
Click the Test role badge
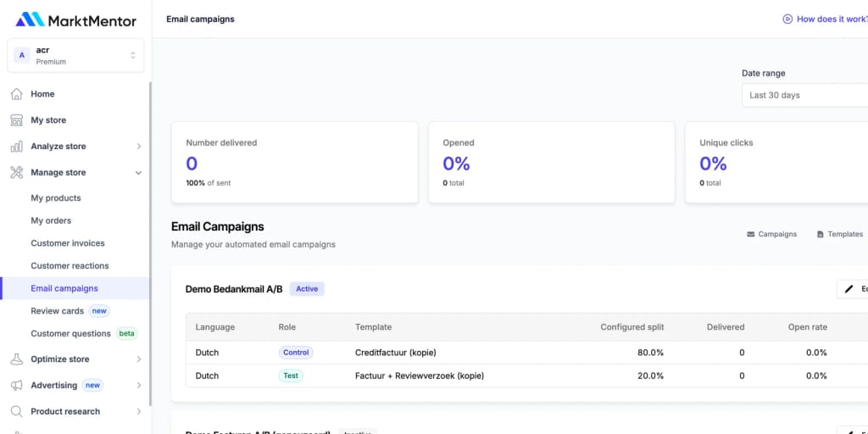pyautogui.click(x=291, y=376)
